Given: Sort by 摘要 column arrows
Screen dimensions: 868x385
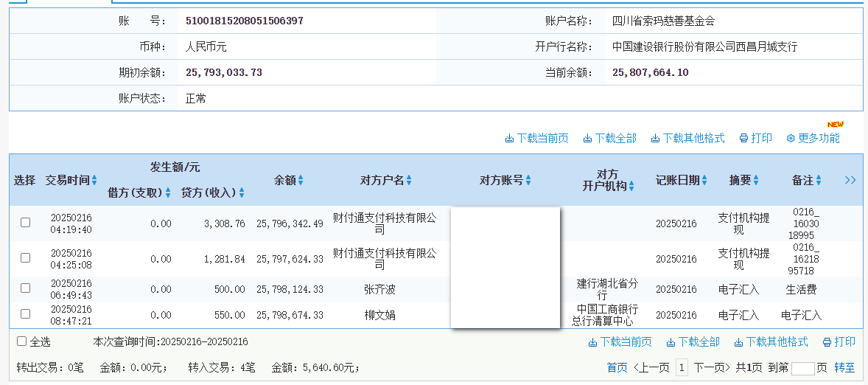Looking at the screenshot, I should click(756, 180).
